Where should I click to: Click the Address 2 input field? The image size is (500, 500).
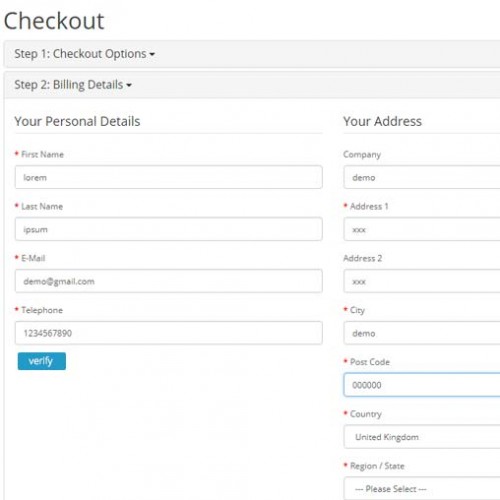422,281
